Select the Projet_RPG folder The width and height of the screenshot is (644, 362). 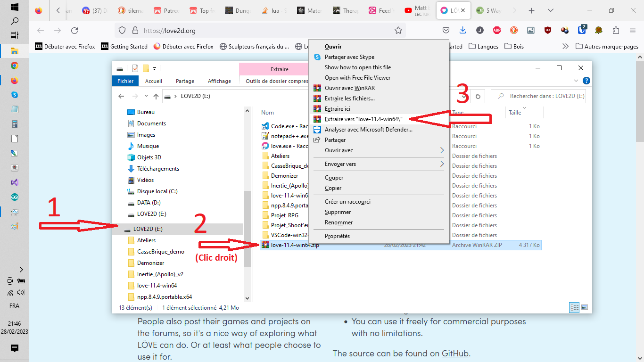284,215
